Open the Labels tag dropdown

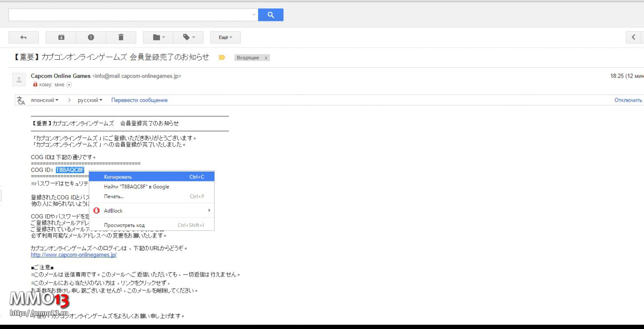tap(189, 37)
